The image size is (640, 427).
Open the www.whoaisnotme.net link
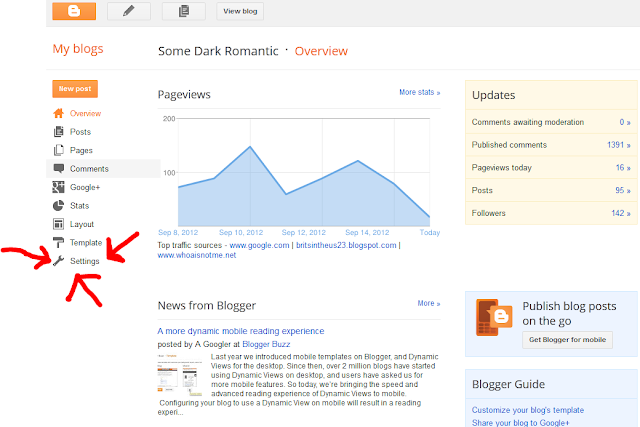(x=197, y=255)
